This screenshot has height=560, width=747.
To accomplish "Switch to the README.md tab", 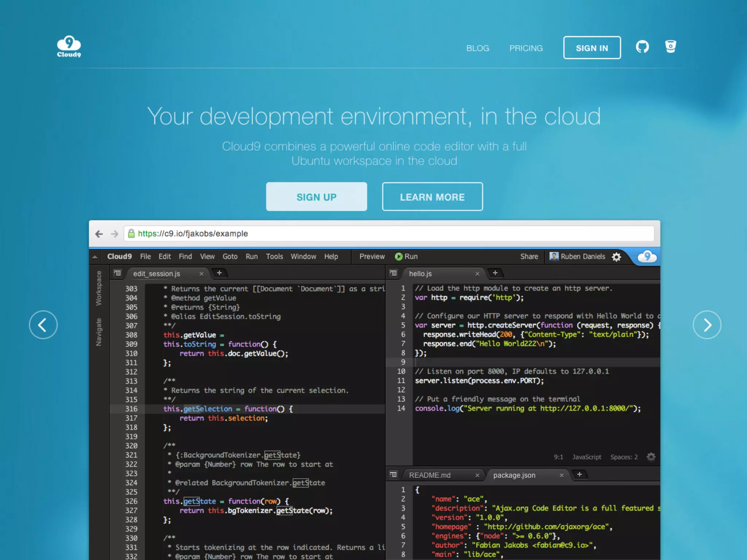I will point(430,475).
